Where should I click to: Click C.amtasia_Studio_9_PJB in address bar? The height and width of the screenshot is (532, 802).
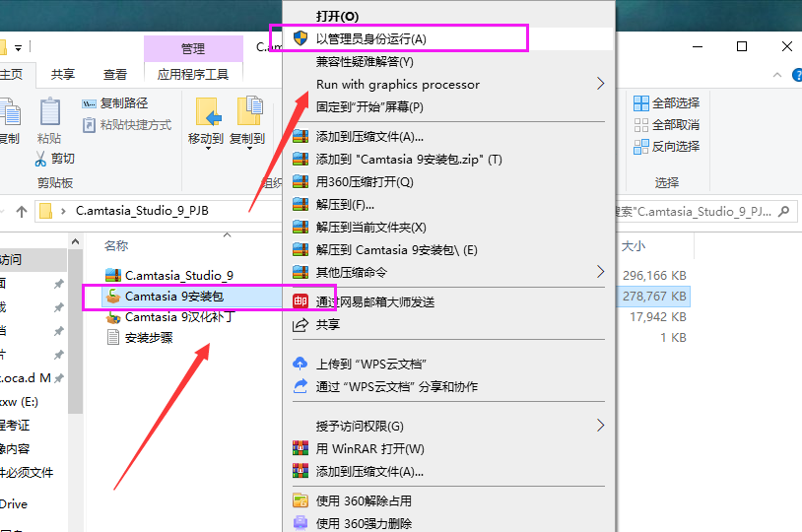[142, 211]
